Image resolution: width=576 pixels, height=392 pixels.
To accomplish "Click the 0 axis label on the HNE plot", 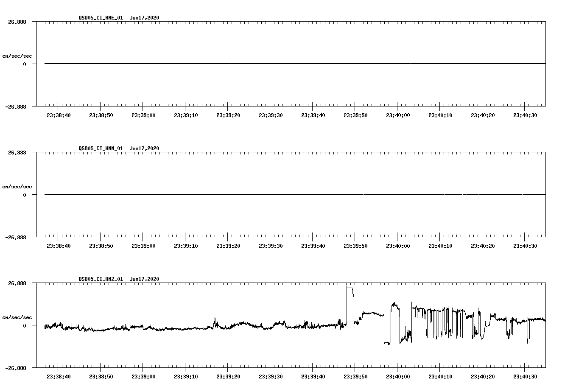I will tap(25, 64).
